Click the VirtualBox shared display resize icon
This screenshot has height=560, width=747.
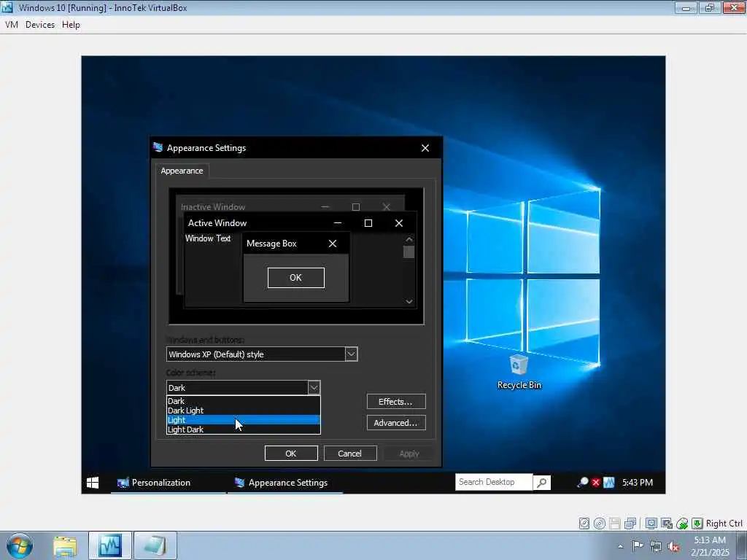coord(667,524)
